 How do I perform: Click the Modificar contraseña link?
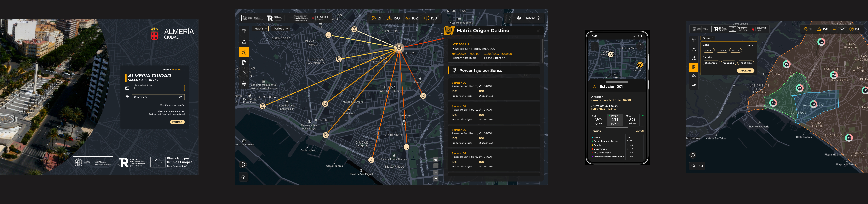click(172, 105)
